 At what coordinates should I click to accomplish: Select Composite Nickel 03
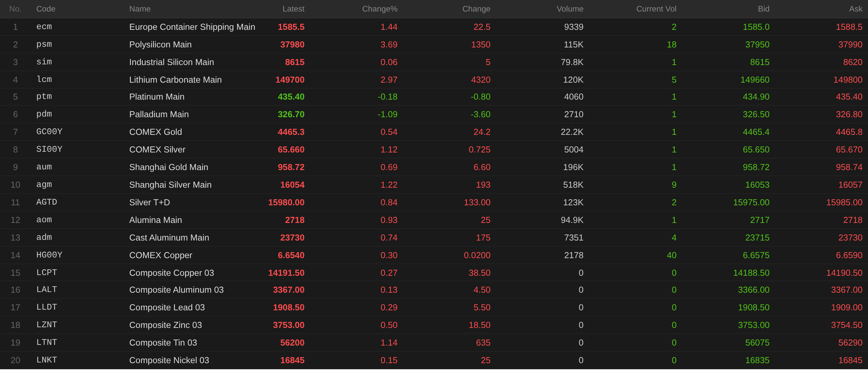point(434,360)
